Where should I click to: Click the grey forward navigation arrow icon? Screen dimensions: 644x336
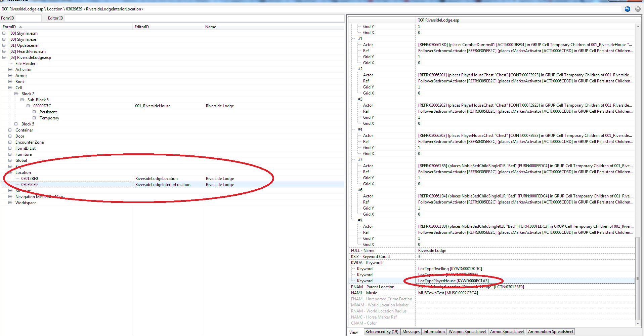(x=638, y=9)
